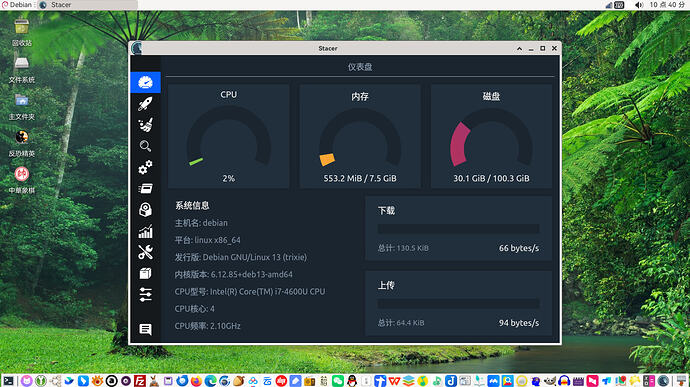Launch WeChat from the bottom dock
The width and height of the screenshot is (690, 387).
(338, 381)
